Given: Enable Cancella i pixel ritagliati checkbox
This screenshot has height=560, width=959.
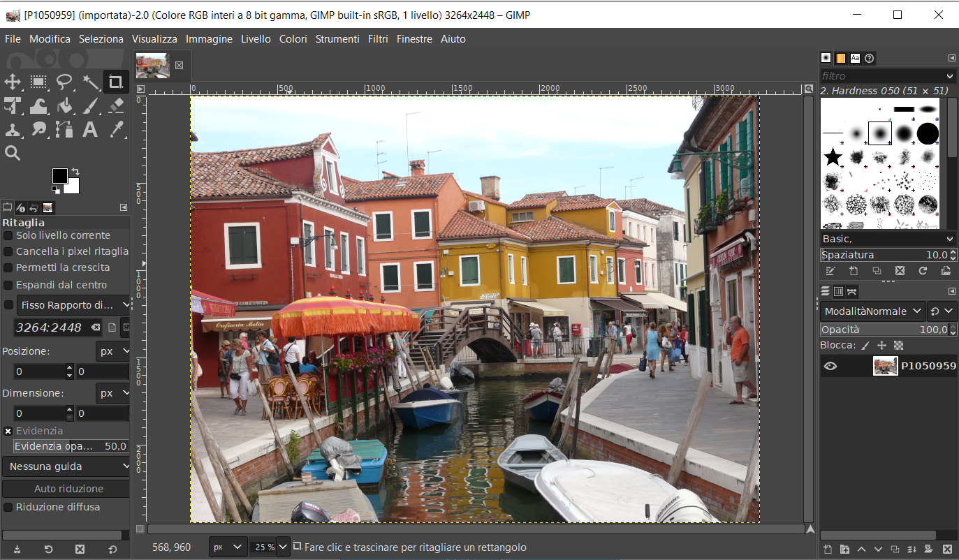Looking at the screenshot, I should tap(8, 251).
